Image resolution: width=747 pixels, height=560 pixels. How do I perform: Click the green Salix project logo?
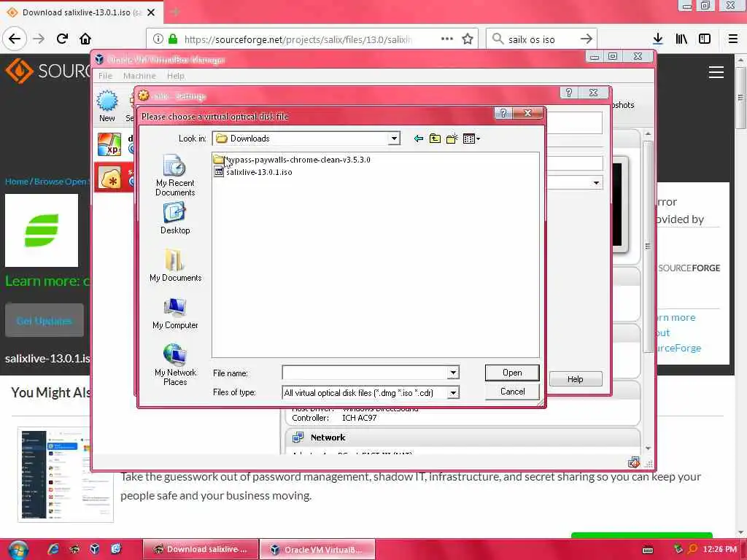[42, 230]
